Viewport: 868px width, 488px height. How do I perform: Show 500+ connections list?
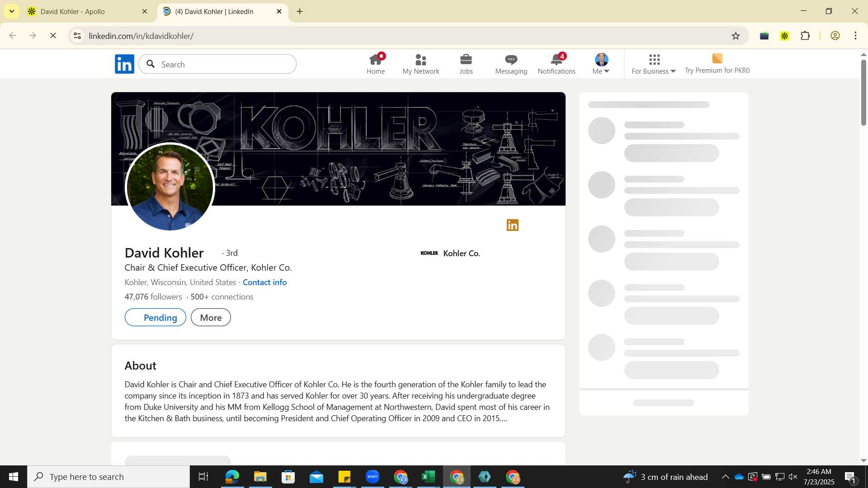point(222,297)
